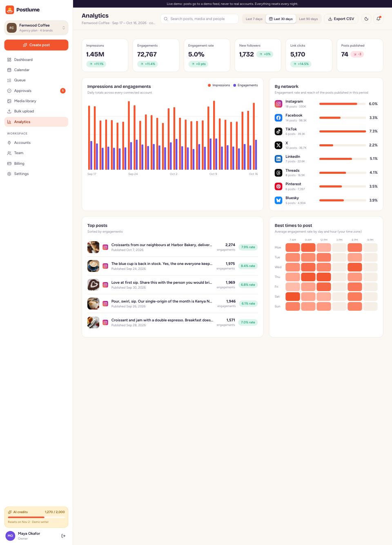This screenshot has height=545, width=392.
Task: Open the blue cup post thumbnail
Action: coord(93,266)
